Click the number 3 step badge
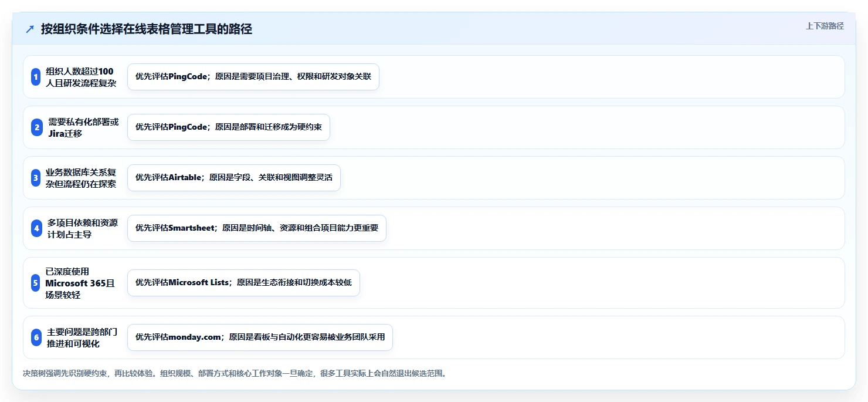 click(36, 178)
